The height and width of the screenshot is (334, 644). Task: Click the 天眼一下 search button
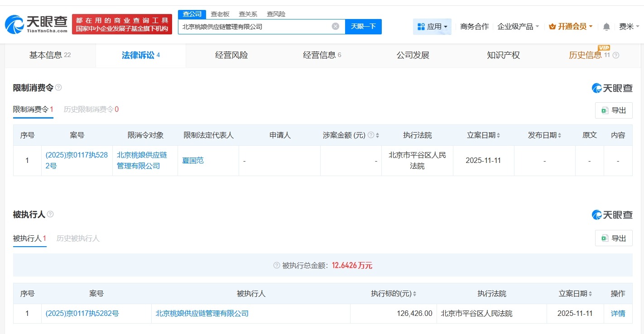(x=364, y=27)
